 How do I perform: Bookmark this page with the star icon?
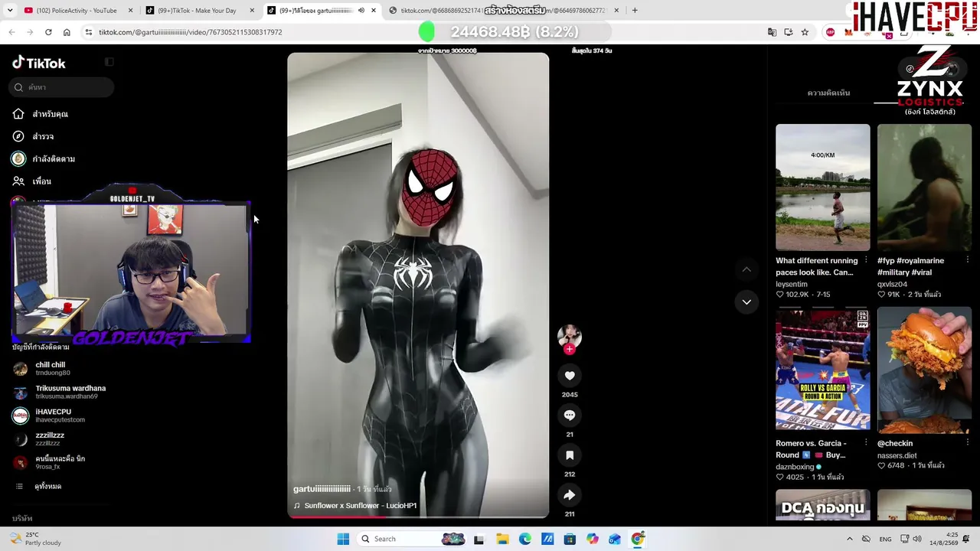(x=805, y=32)
